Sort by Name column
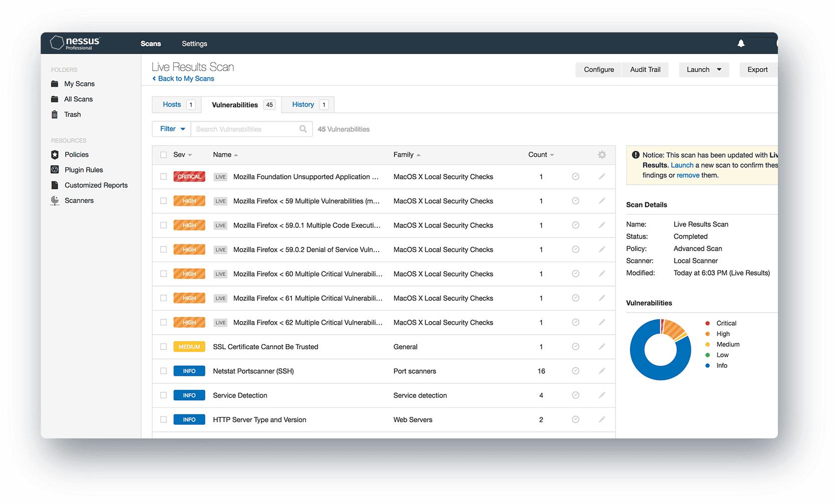The width and height of the screenshot is (834, 504). click(225, 155)
